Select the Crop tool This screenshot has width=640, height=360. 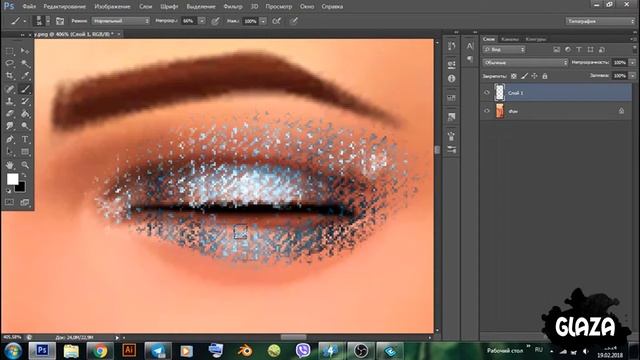9,76
